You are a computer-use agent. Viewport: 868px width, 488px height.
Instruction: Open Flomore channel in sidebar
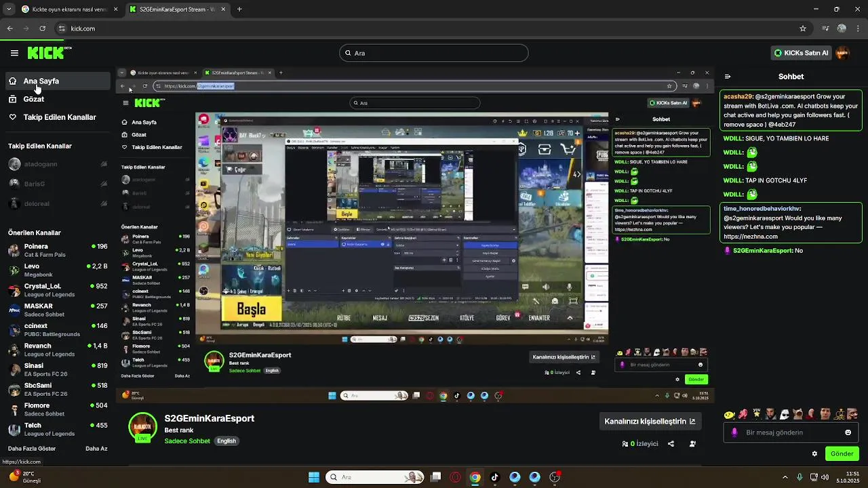(x=58, y=409)
